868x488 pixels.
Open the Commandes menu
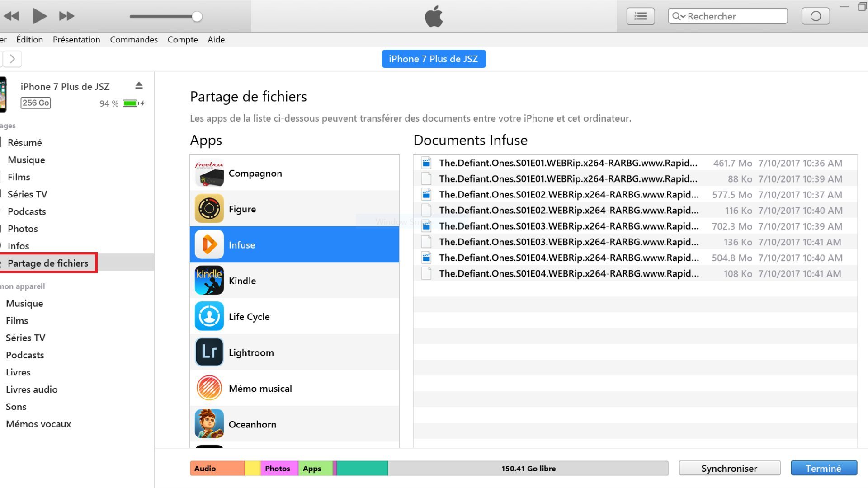134,40
